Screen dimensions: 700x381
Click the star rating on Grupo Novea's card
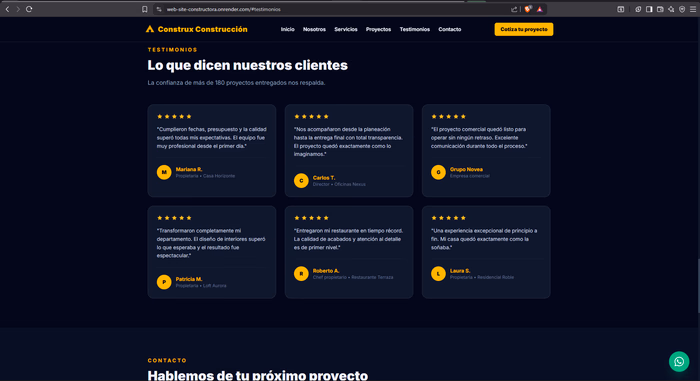click(x=448, y=117)
